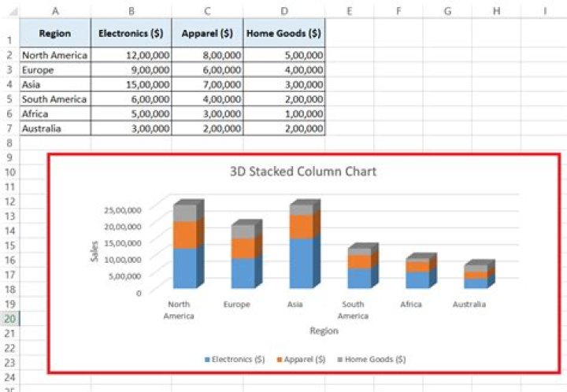Image resolution: width=567 pixels, height=392 pixels.
Task: Click the Region header cell
Action: [55, 33]
